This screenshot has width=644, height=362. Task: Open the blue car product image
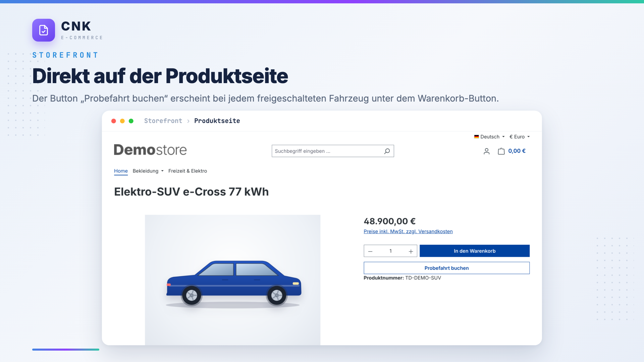232,280
